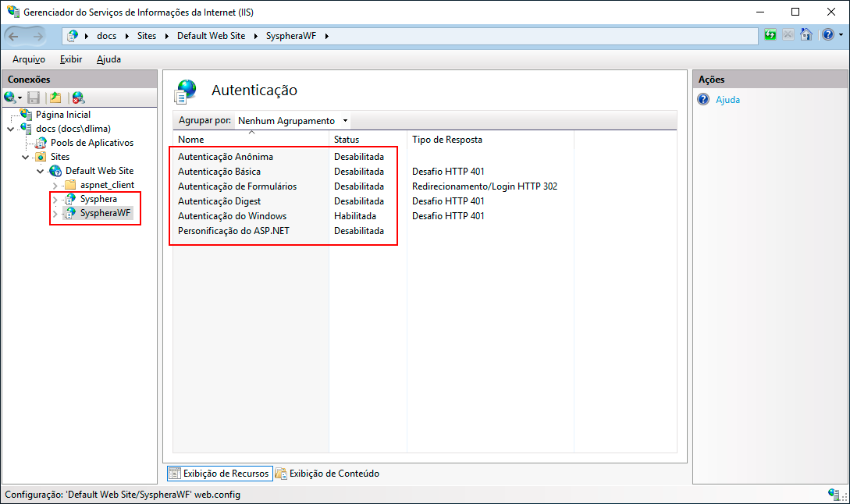Screen dimensions: 850x504
Task: Open the Arquivo menu
Action: pyautogui.click(x=28, y=59)
